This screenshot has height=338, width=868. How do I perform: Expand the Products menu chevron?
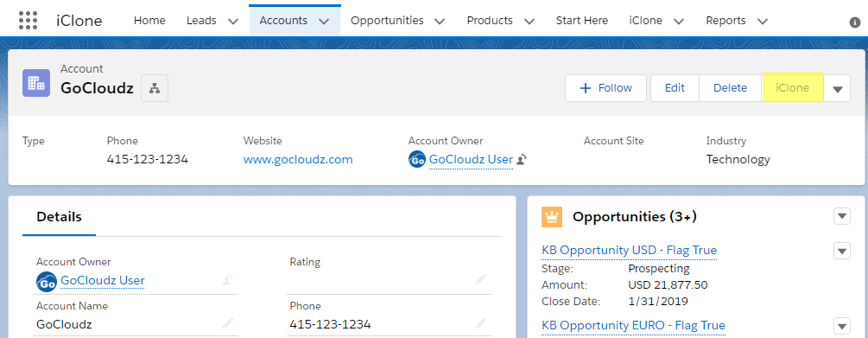[529, 22]
